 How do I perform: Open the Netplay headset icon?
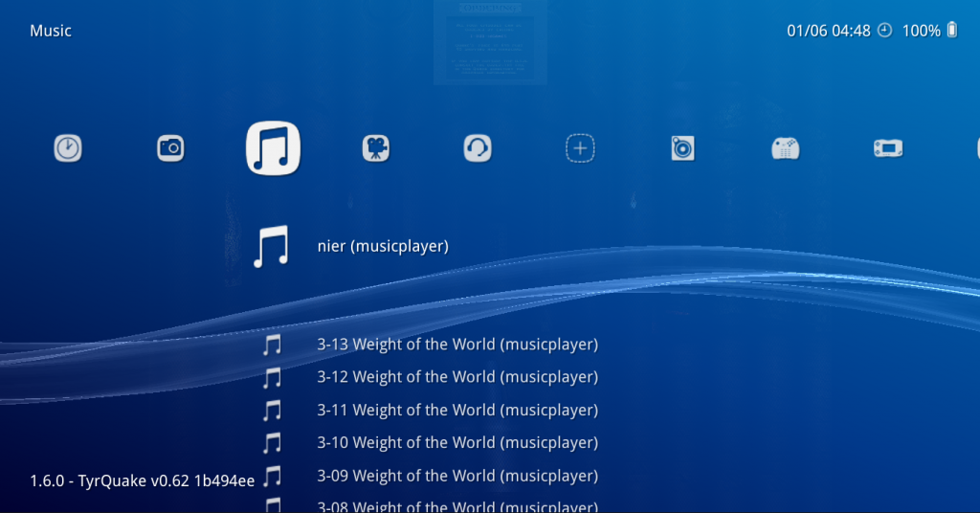(478, 148)
